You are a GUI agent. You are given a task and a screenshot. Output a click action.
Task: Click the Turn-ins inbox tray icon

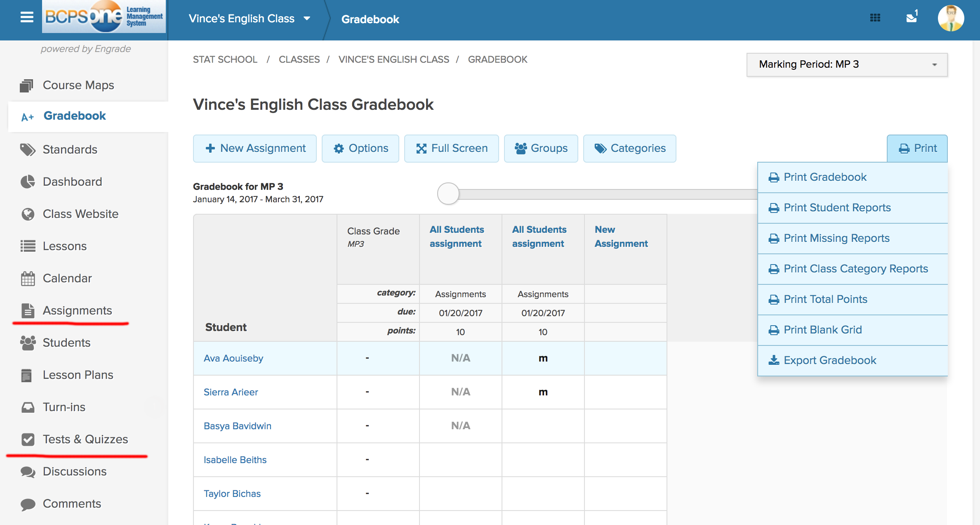click(x=28, y=407)
